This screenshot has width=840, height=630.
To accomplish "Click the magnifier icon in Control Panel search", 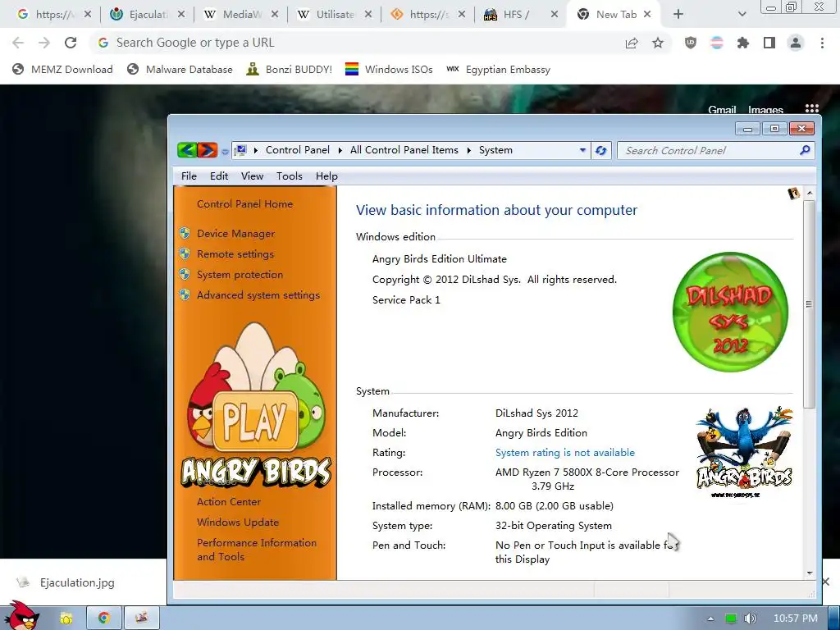I will coord(805,151).
